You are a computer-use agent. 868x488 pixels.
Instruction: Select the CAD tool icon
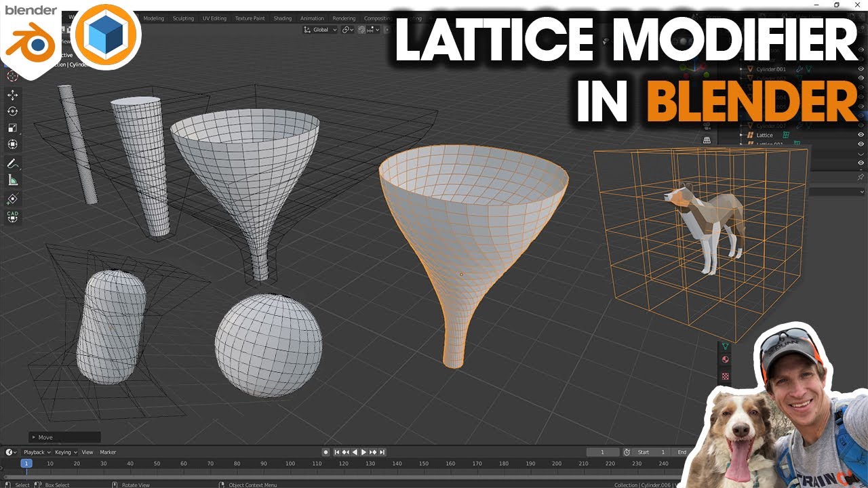[x=12, y=216]
